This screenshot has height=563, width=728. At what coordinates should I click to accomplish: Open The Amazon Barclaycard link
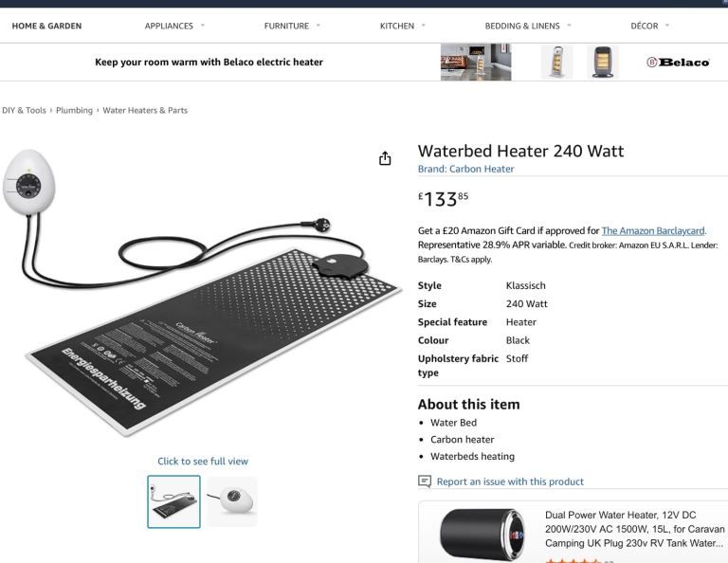[x=653, y=230]
